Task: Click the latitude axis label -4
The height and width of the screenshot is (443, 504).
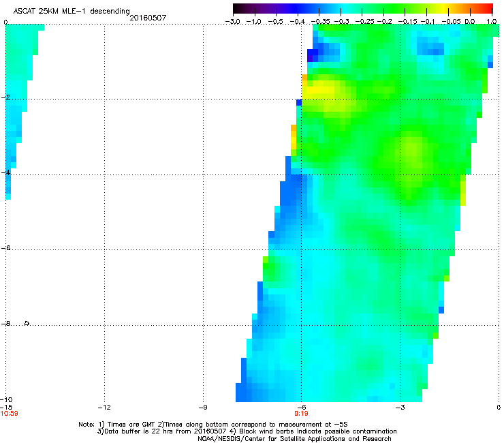Action: pyautogui.click(x=6, y=172)
